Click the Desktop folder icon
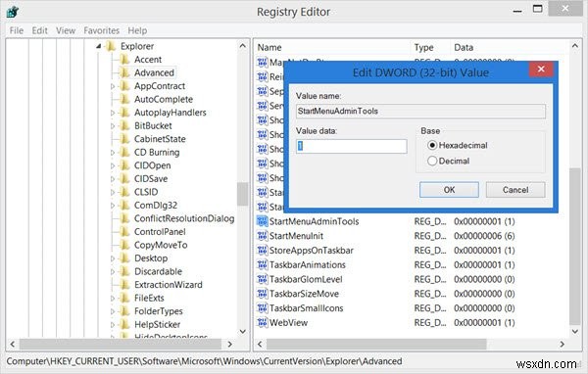The height and width of the screenshot is (374, 588). (x=124, y=258)
